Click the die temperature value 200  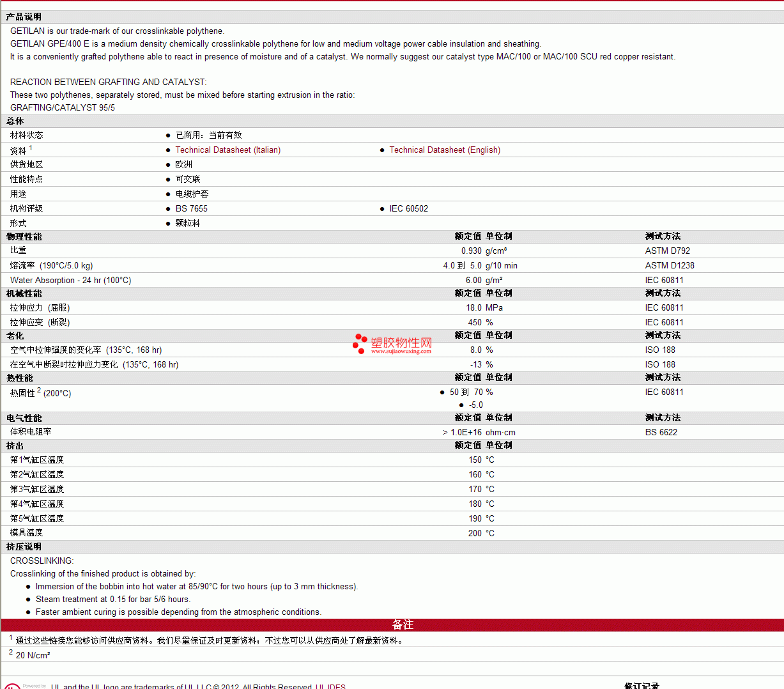coord(475,534)
